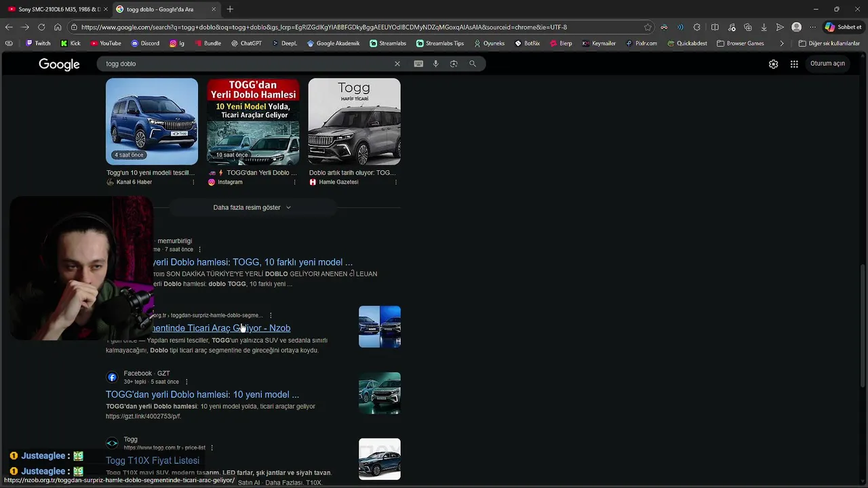Expand Diğer sık kullanılanlar folder
868x488 pixels.
[x=829, y=43]
